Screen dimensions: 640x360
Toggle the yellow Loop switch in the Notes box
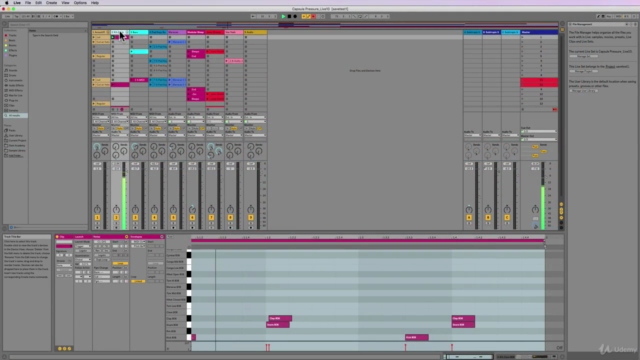[120, 263]
